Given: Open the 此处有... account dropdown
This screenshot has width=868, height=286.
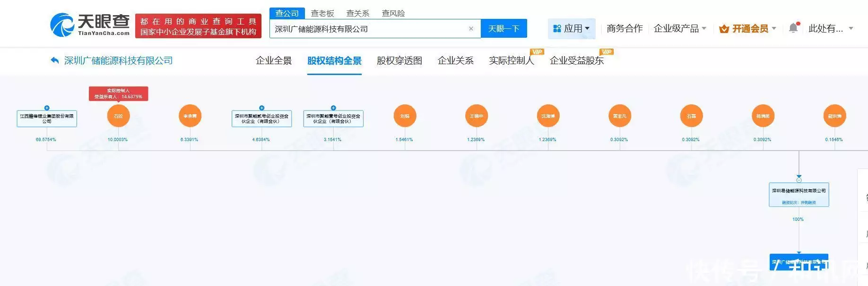Looking at the screenshot, I should [x=831, y=29].
